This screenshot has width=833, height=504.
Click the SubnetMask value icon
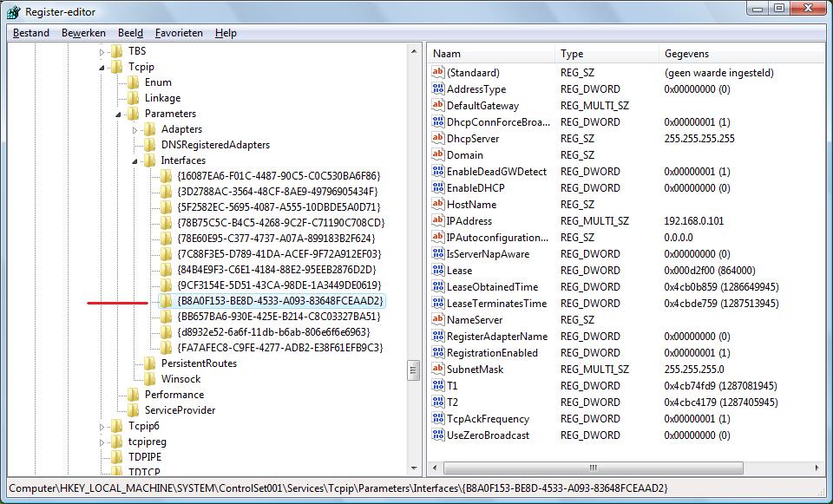(x=438, y=370)
